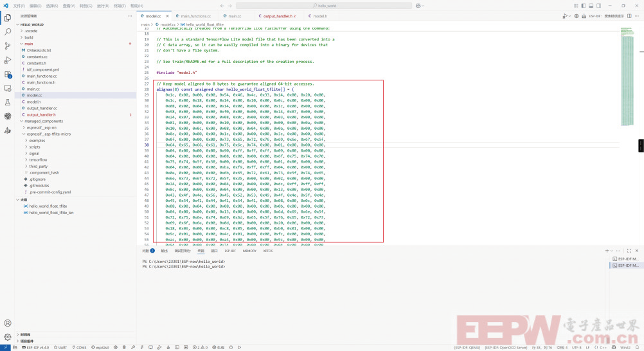Go back with the navigation arrow
This screenshot has width=644, height=351.
222,6
